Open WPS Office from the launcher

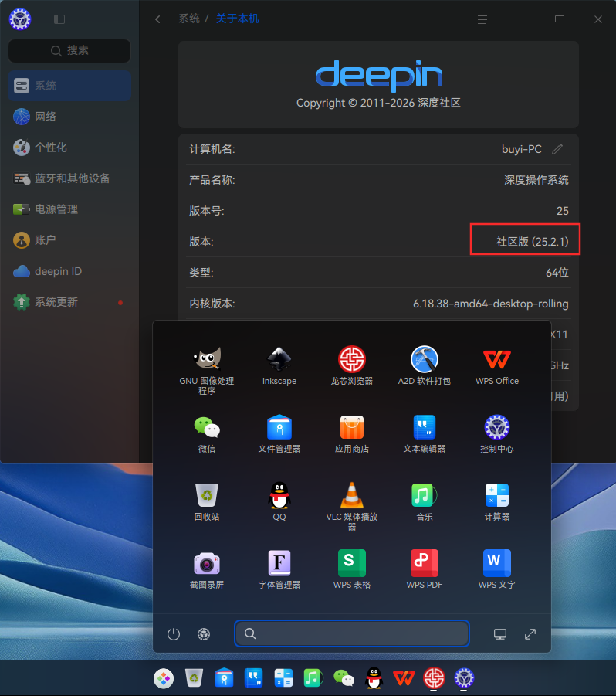(x=496, y=365)
